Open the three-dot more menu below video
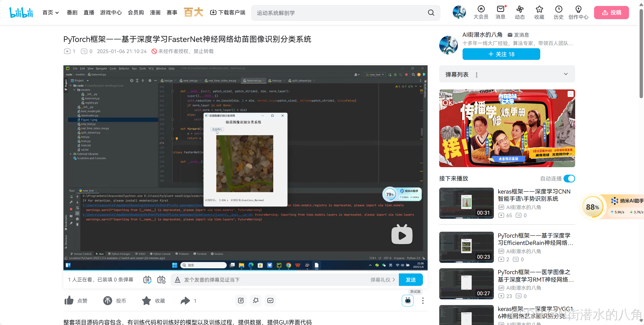 tap(423, 301)
